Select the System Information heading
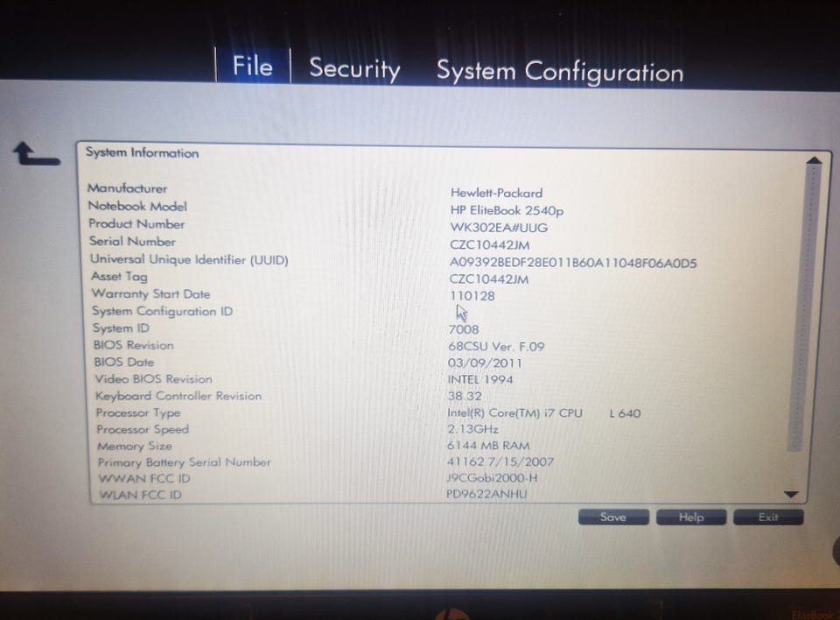Image resolution: width=840 pixels, height=620 pixels. pyautogui.click(x=142, y=153)
